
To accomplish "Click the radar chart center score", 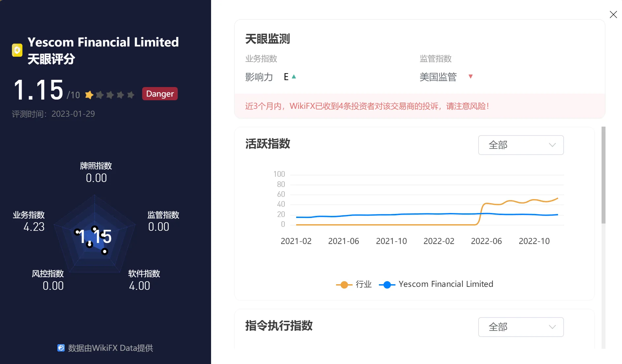I will [95, 237].
